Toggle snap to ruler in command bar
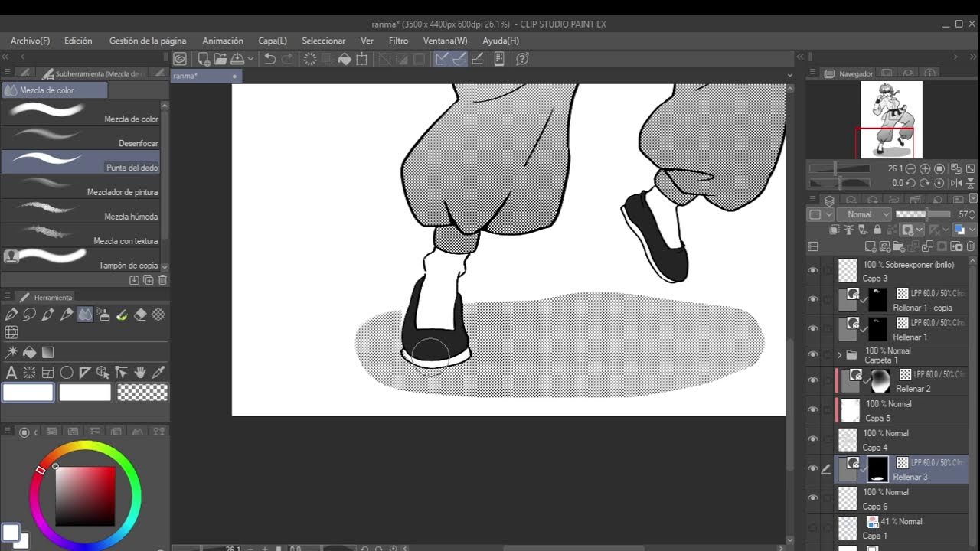The height and width of the screenshot is (551, 980). 442,59
